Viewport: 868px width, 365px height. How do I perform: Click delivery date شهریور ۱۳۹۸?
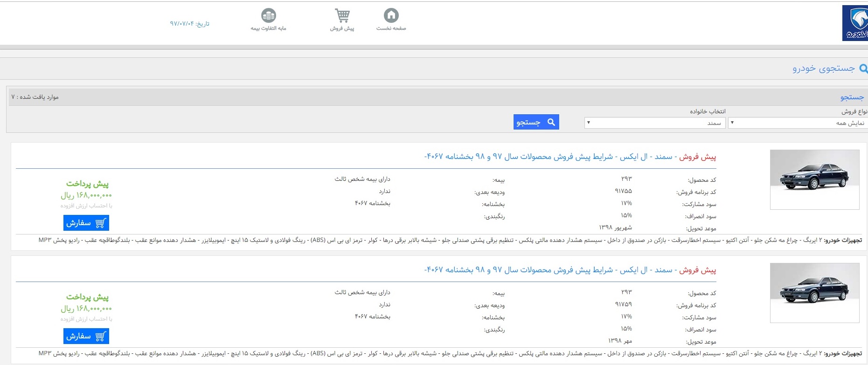click(x=616, y=227)
